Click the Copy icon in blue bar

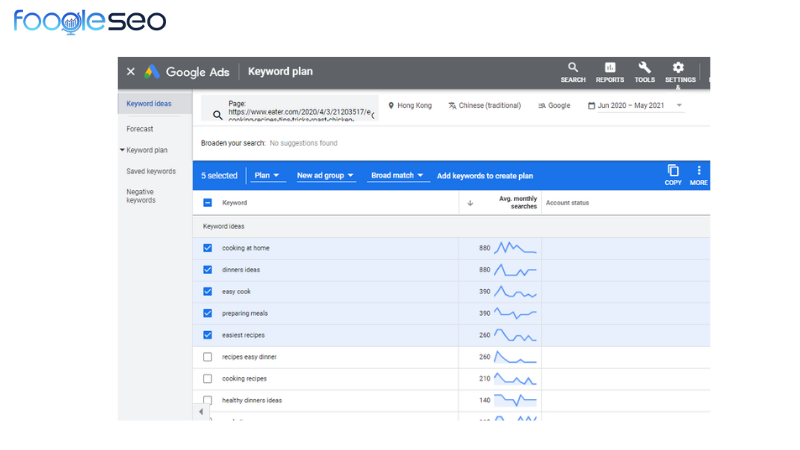[673, 172]
